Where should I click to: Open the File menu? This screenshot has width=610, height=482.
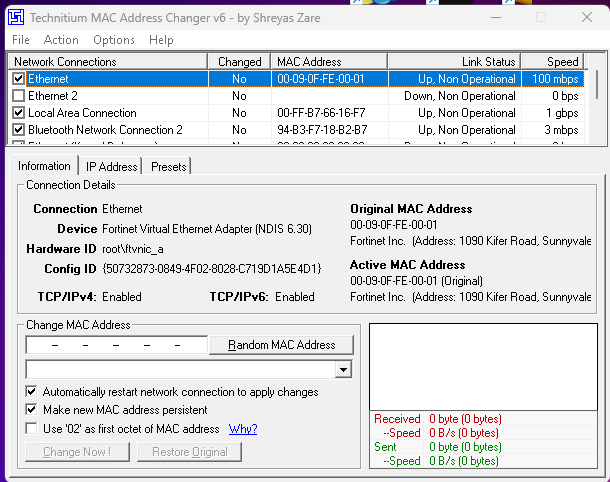coord(21,40)
